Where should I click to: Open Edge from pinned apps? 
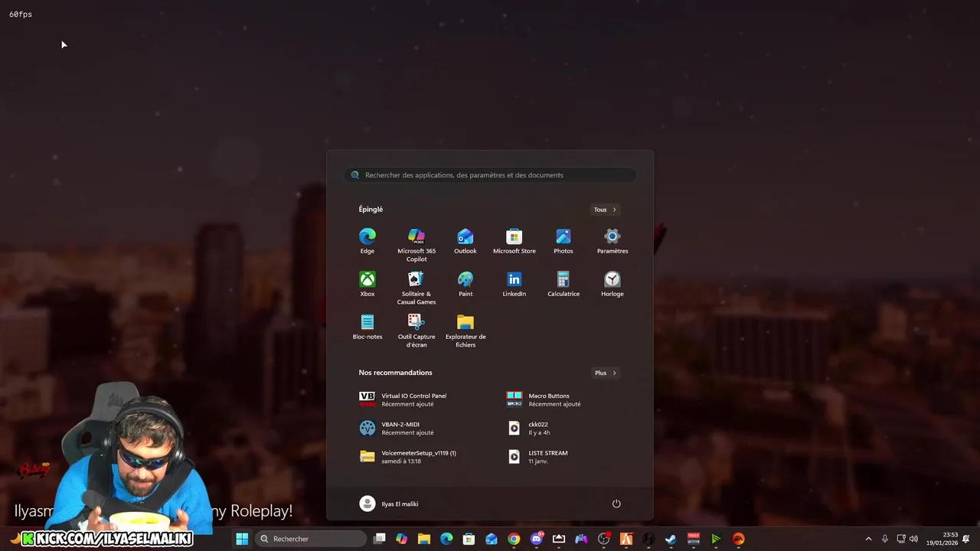click(x=367, y=241)
